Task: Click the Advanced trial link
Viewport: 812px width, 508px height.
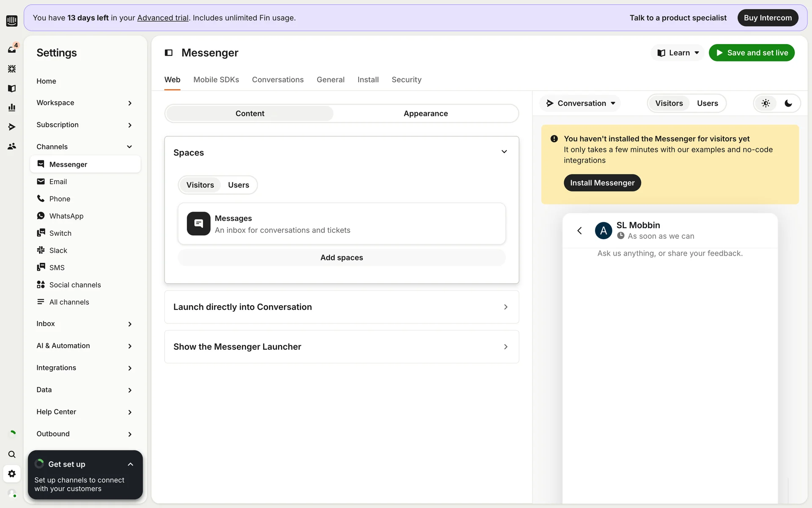Action: point(163,18)
